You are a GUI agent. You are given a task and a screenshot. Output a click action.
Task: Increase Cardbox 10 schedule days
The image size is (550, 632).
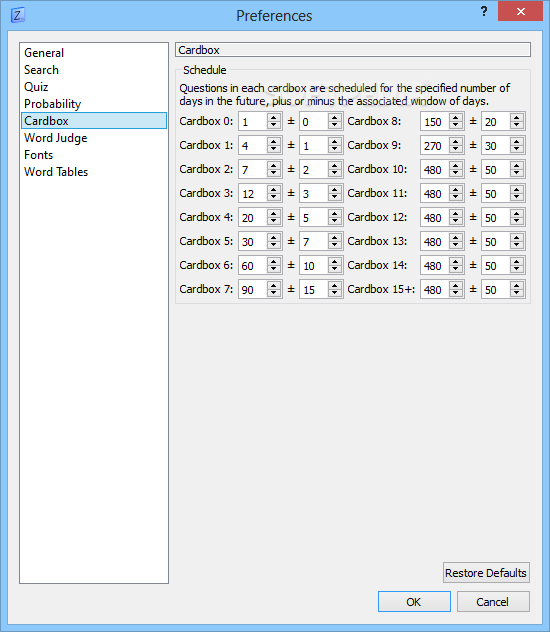(456, 166)
